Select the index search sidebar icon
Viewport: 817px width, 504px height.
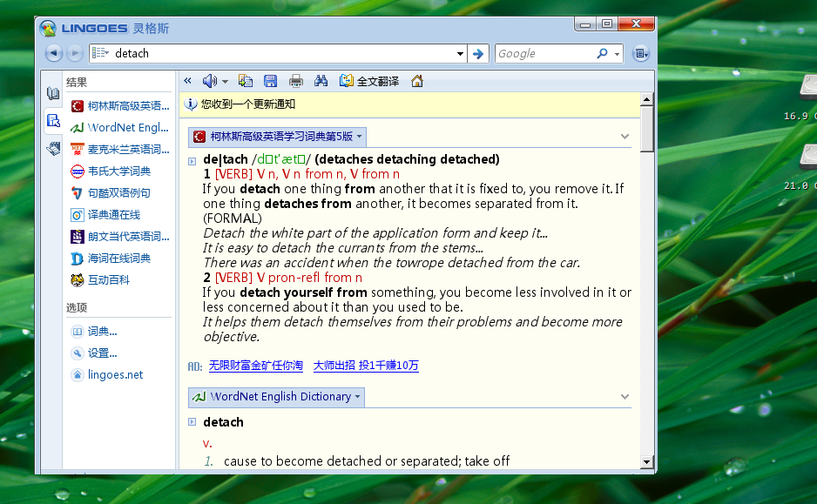[x=53, y=121]
